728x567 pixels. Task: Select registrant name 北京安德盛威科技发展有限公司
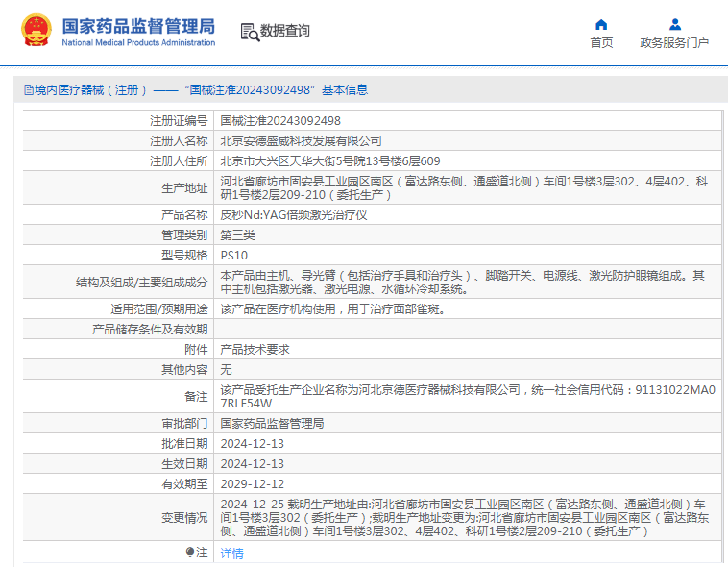[x=301, y=141]
